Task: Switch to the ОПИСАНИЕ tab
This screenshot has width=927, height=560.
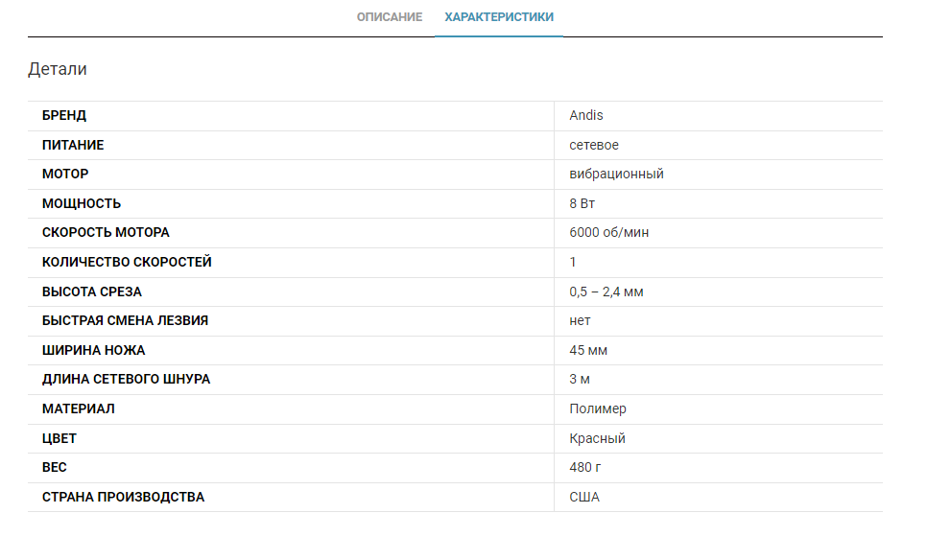Action: pyautogui.click(x=390, y=17)
